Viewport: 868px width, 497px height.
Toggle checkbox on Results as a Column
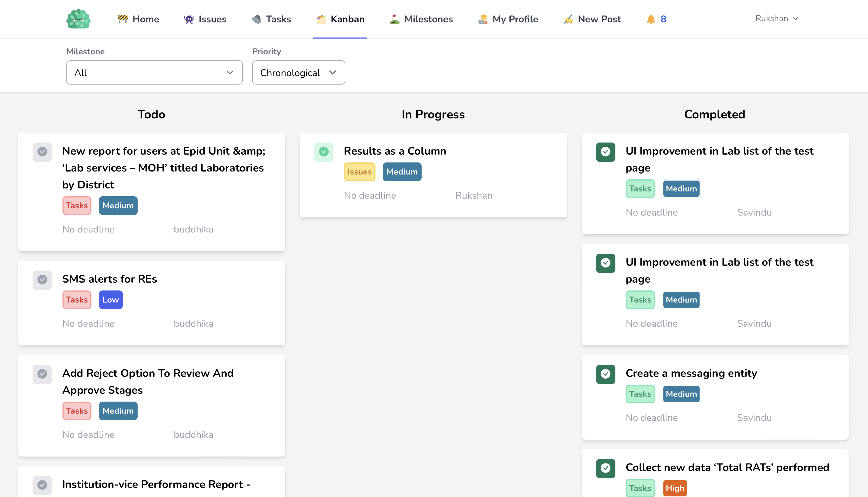click(x=324, y=152)
